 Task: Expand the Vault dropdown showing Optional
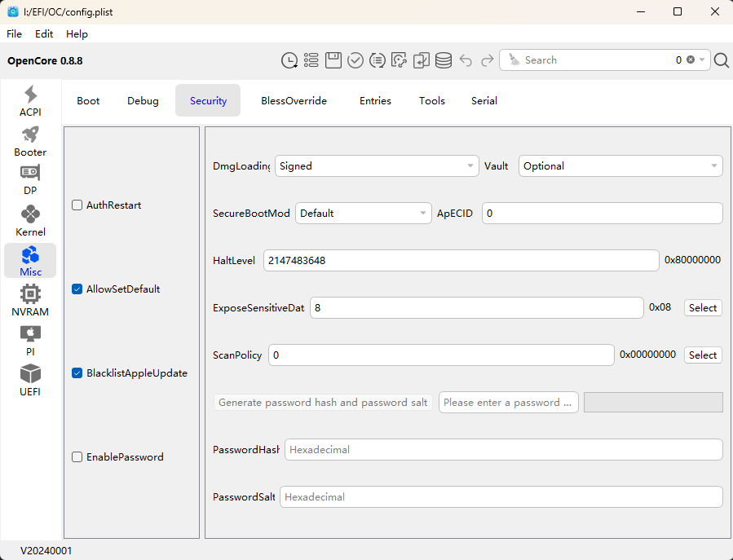[620, 166]
